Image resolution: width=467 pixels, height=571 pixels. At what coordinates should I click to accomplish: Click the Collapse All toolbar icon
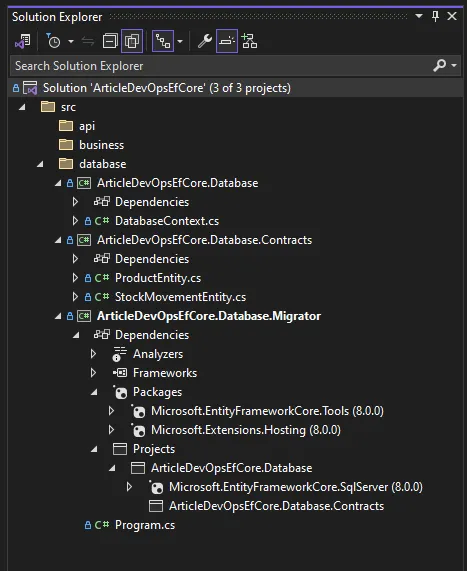(x=110, y=41)
